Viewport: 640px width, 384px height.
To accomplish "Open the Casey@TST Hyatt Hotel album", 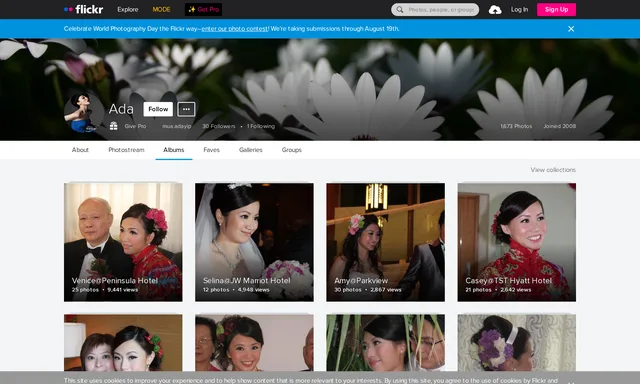I will click(x=517, y=242).
